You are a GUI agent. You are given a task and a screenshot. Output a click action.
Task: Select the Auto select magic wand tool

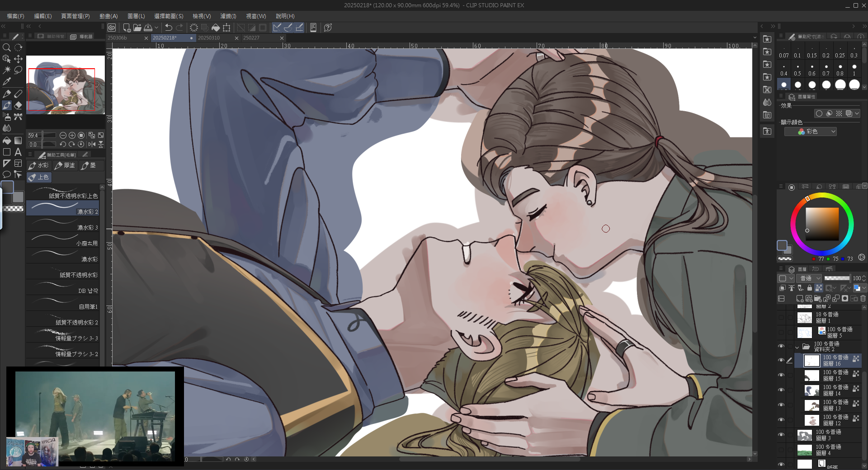(x=7, y=70)
